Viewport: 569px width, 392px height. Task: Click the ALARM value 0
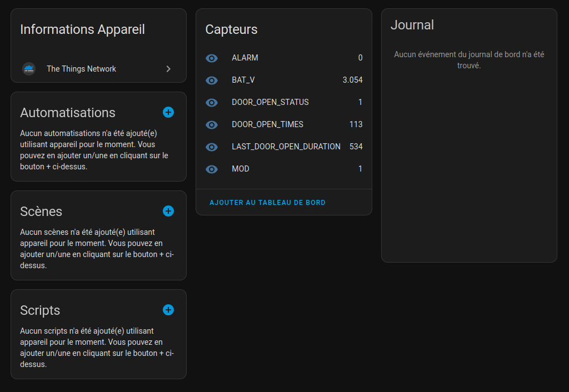360,58
